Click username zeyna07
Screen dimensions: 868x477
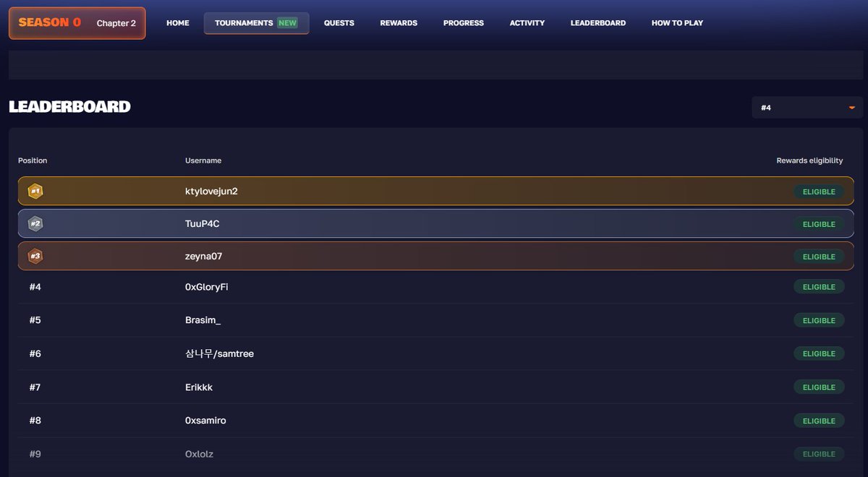point(203,257)
